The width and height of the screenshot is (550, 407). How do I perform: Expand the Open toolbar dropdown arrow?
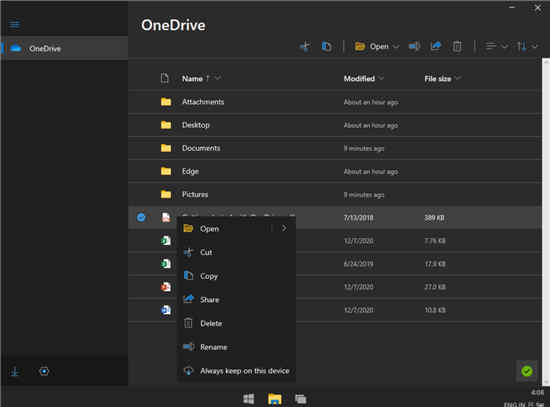pos(396,47)
